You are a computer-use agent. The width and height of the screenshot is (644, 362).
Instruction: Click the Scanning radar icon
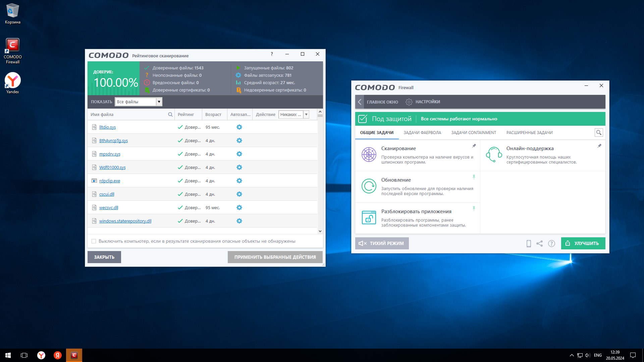click(369, 155)
